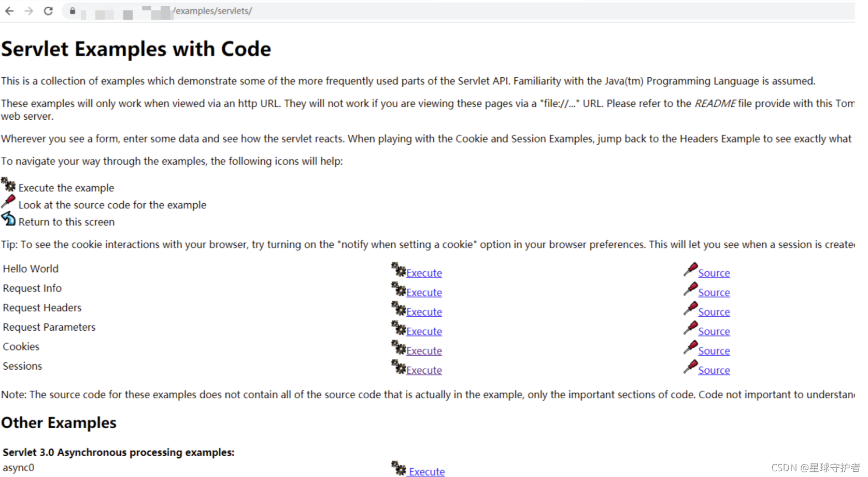
Task: Open the Execute link for Cookies
Action: (x=424, y=351)
